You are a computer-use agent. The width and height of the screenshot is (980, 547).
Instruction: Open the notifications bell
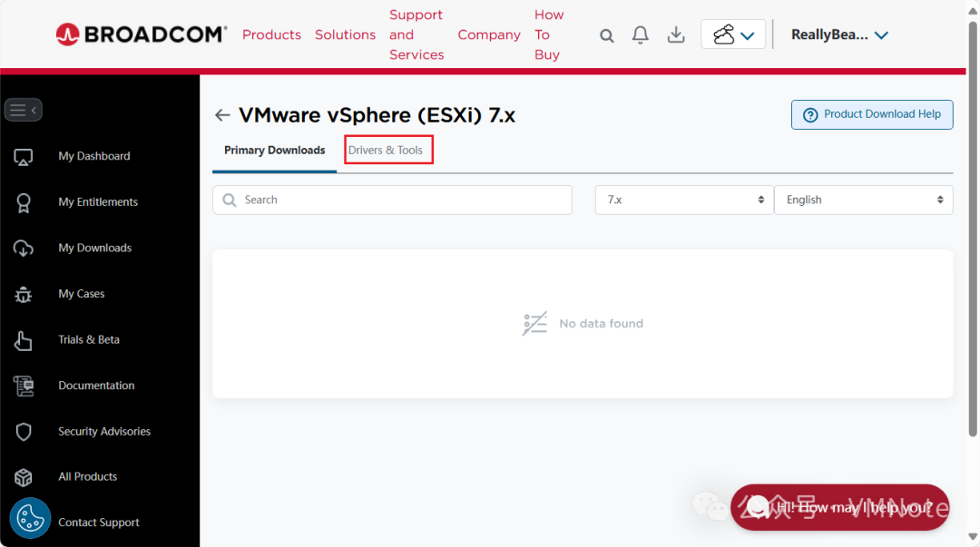[640, 35]
